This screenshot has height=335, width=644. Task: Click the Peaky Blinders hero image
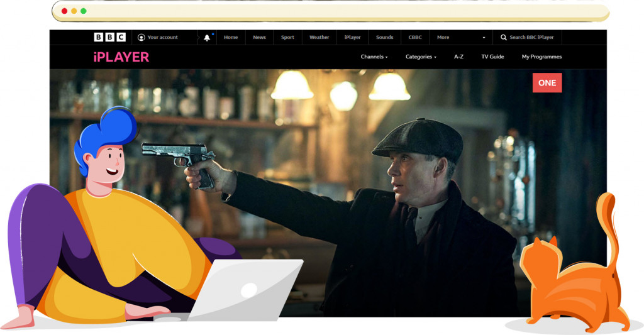click(328, 192)
